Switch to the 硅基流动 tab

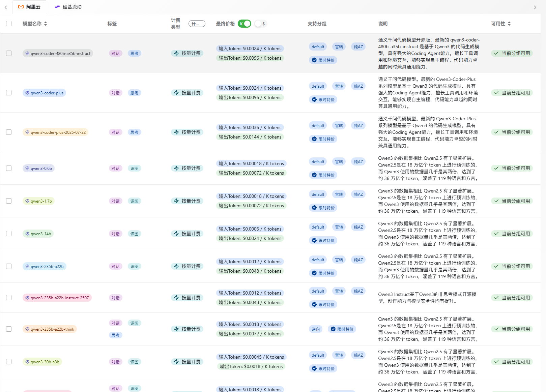coord(68,7)
